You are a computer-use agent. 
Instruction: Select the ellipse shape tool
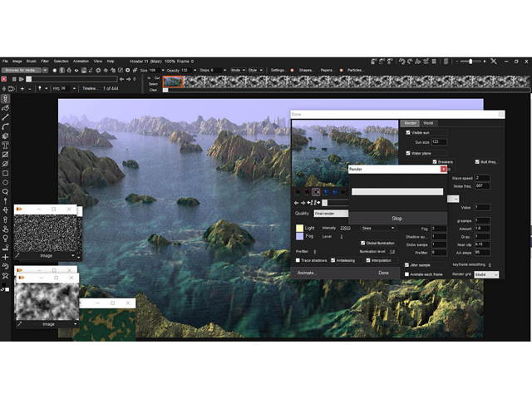[x=5, y=182]
